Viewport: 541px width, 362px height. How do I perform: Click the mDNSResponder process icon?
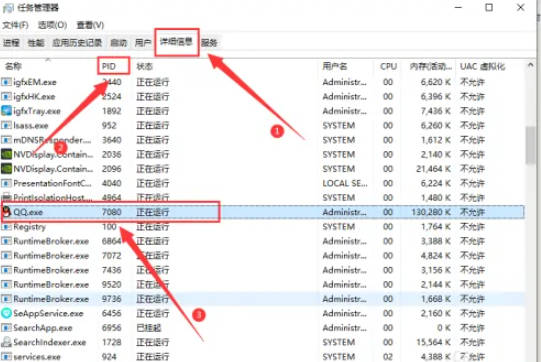point(6,140)
